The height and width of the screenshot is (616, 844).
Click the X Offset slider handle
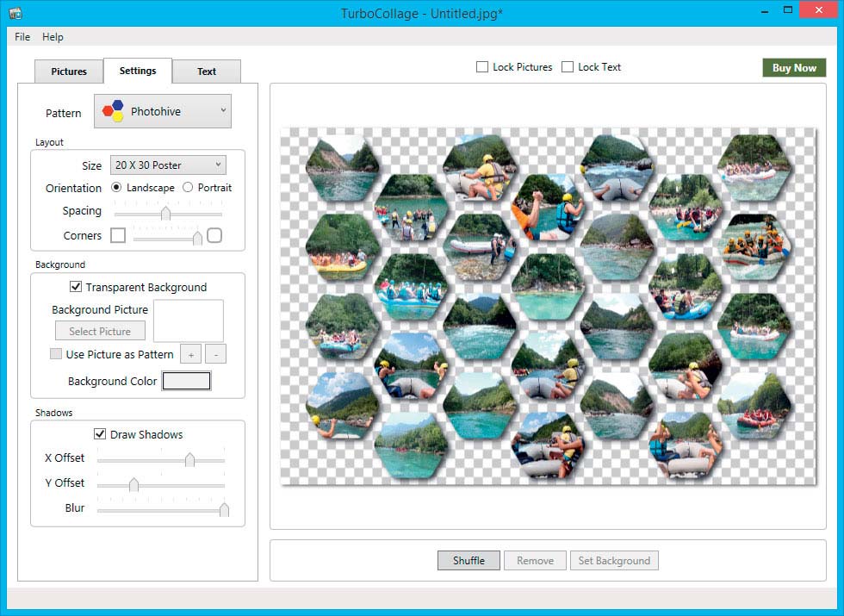pyautogui.click(x=189, y=459)
